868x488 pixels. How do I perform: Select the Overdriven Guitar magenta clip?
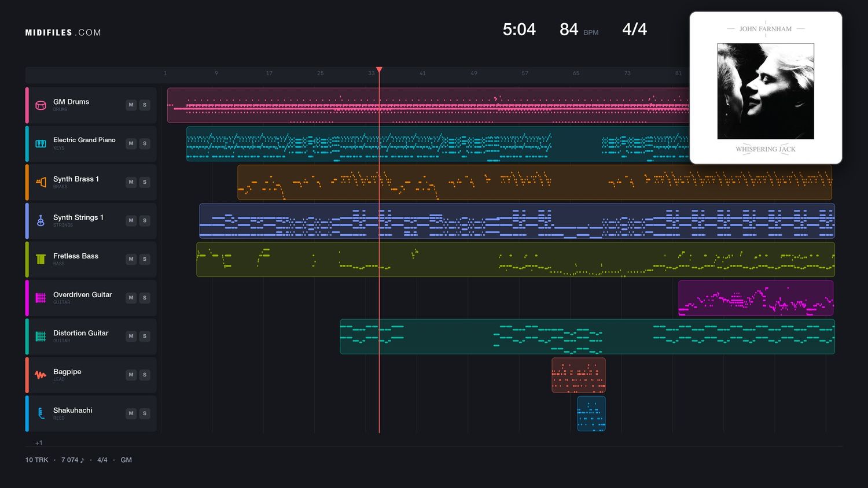[756, 298]
